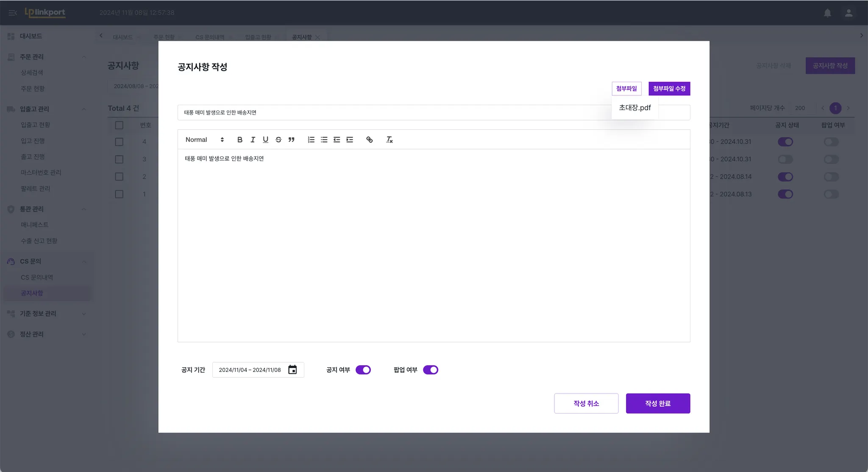
Task: Toggle bold formatting in editor toolbar
Action: click(240, 140)
